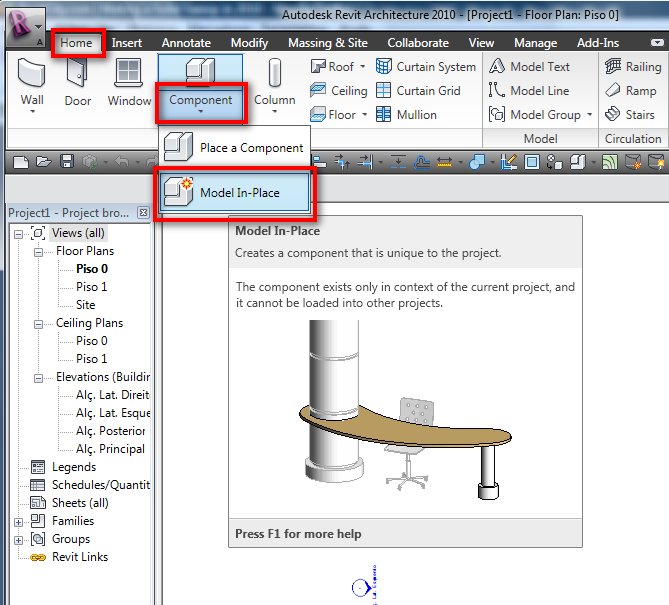Click the Model Text tool

529,67
